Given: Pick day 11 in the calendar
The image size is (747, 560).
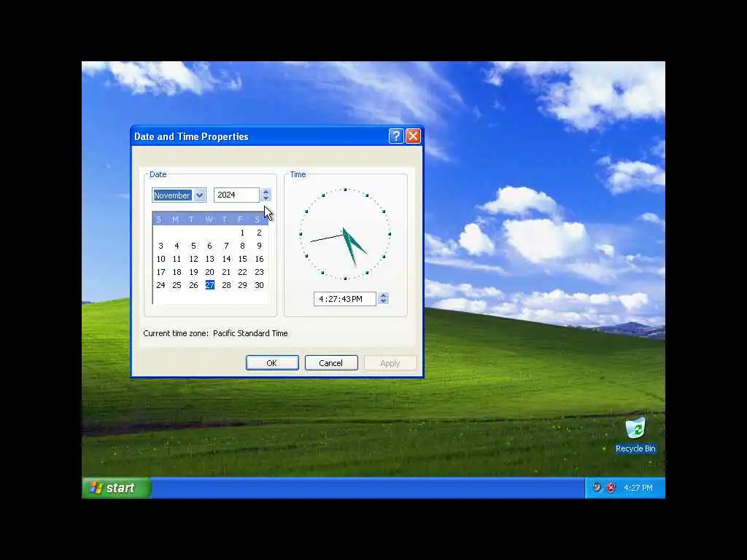Looking at the screenshot, I should 177,259.
